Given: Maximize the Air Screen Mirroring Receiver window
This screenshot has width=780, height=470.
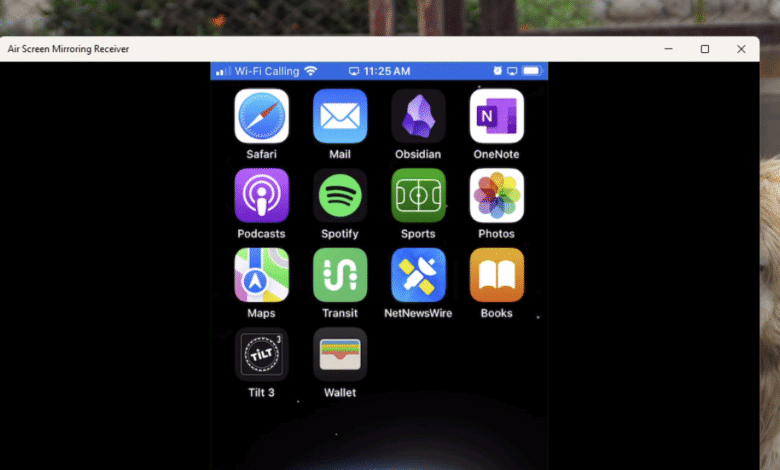Looking at the screenshot, I should [x=705, y=49].
